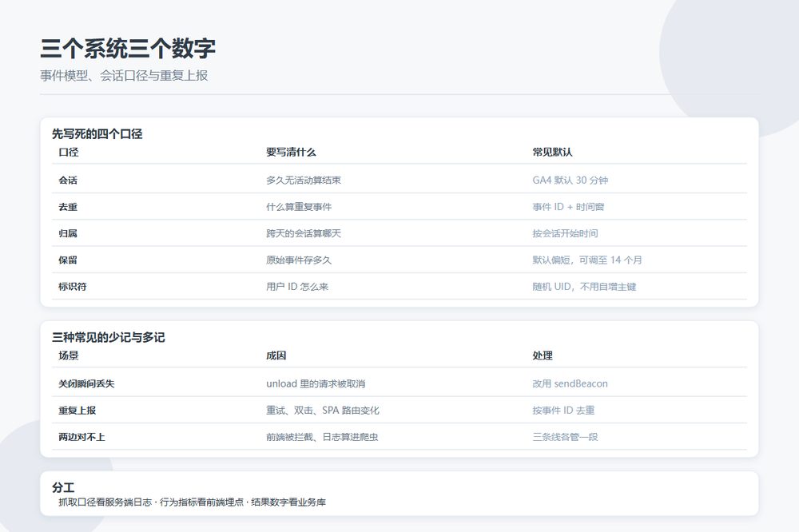Select the row label 标识符
This screenshot has height=532, width=799.
(x=73, y=286)
